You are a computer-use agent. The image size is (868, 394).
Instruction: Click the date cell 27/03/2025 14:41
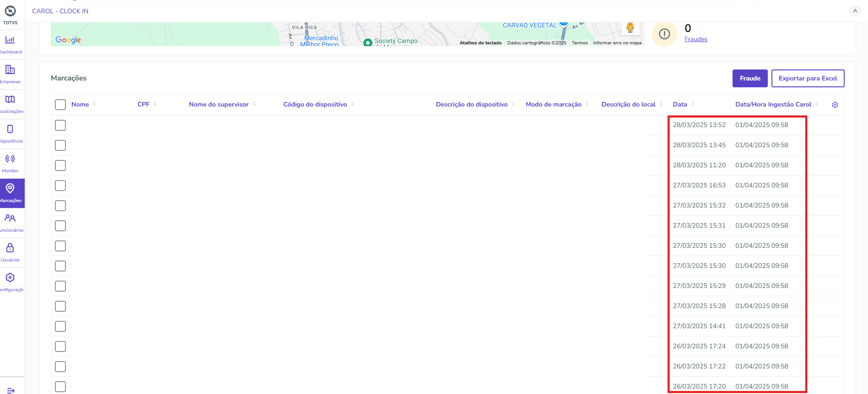coord(699,326)
